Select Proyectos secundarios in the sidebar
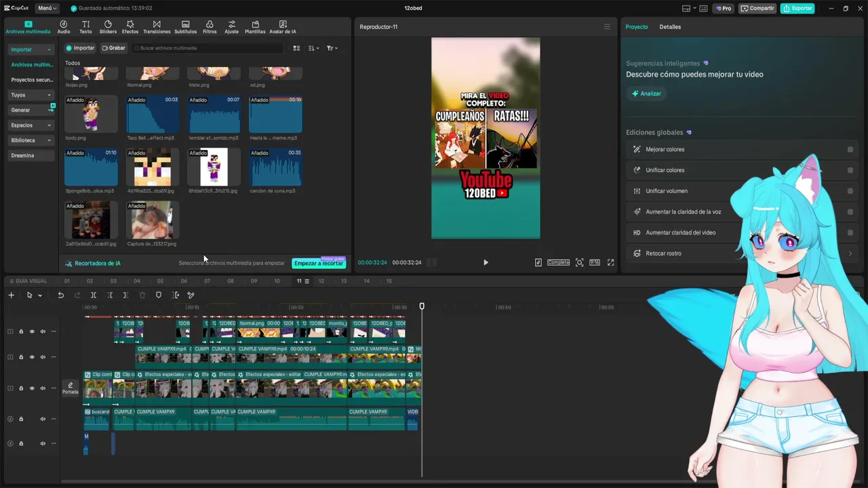This screenshot has height=488, width=868. (x=32, y=80)
